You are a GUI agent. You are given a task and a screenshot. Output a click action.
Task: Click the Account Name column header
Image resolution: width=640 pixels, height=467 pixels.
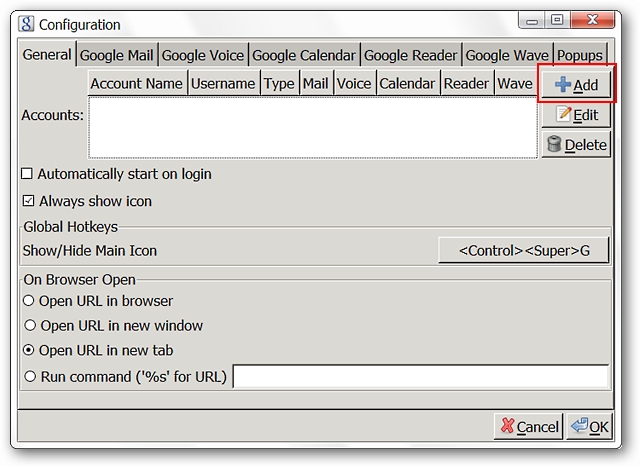click(x=137, y=83)
